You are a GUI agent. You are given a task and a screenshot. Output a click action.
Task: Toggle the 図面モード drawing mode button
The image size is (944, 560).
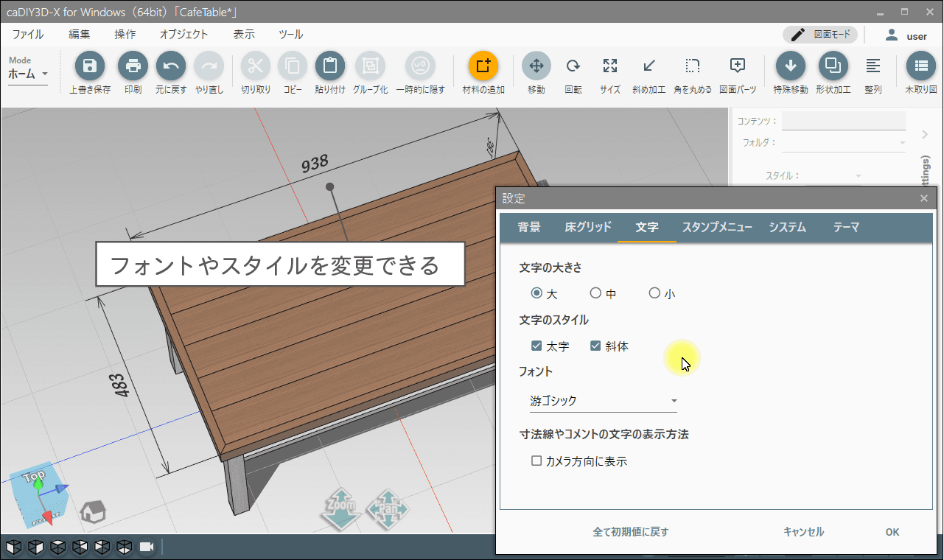[x=820, y=35]
